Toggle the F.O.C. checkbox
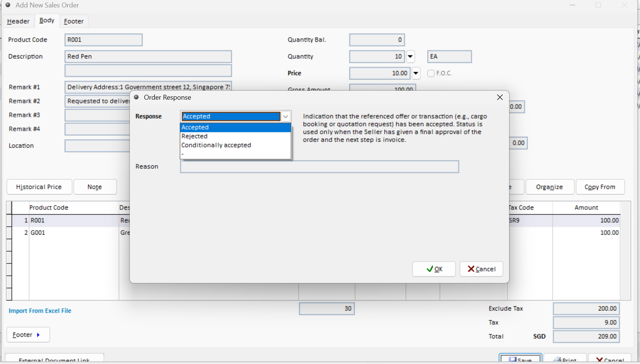Image resolution: width=640 pixels, height=364 pixels. click(431, 73)
